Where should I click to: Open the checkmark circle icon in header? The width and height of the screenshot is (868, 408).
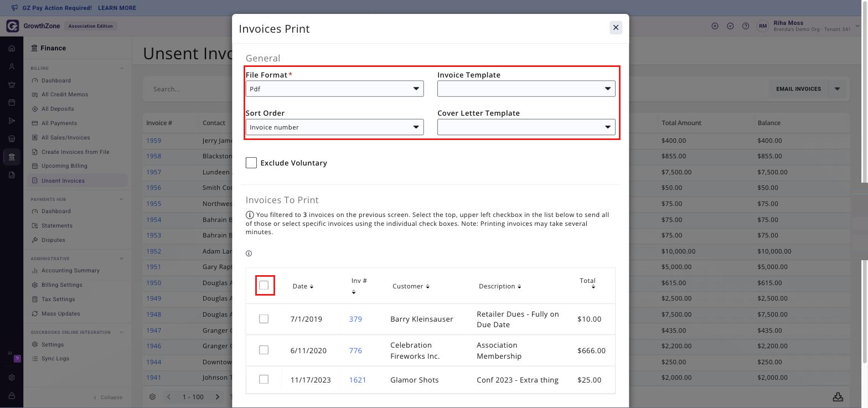tap(730, 26)
